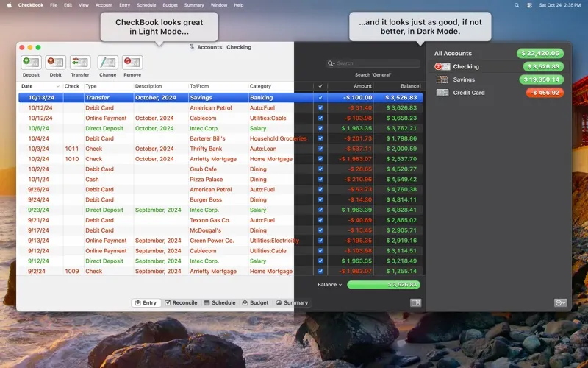Switch to the Reconcile tab
The image size is (588, 368).
(181, 302)
